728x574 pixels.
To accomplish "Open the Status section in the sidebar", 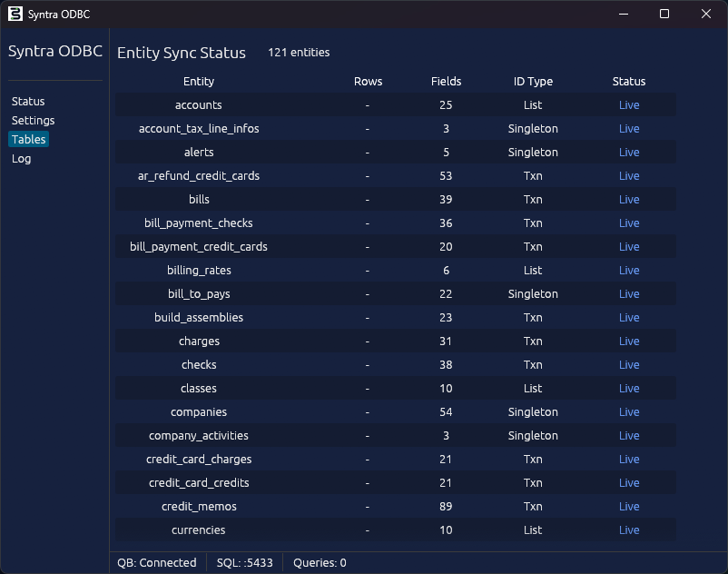I will click(28, 101).
